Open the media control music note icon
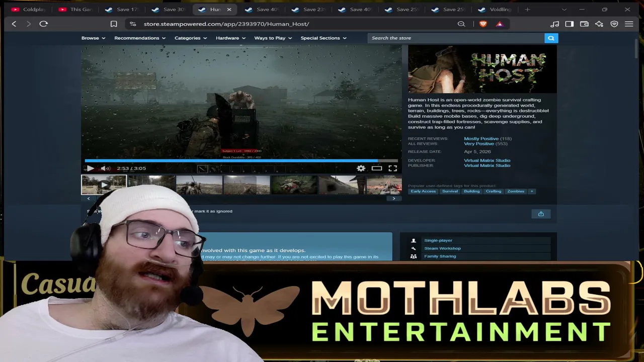Viewport: 644px width, 362px height. tap(554, 24)
